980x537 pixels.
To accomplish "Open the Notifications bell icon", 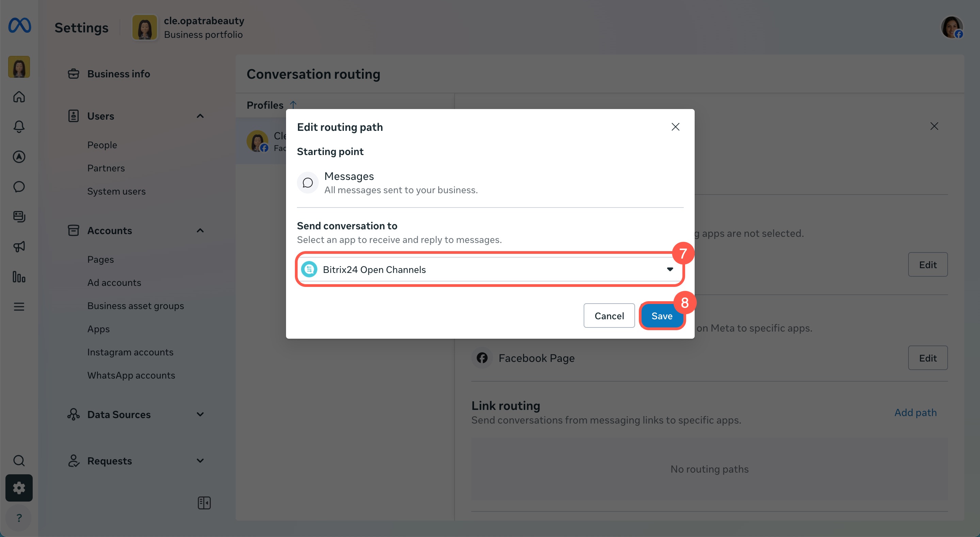I will coord(19,126).
